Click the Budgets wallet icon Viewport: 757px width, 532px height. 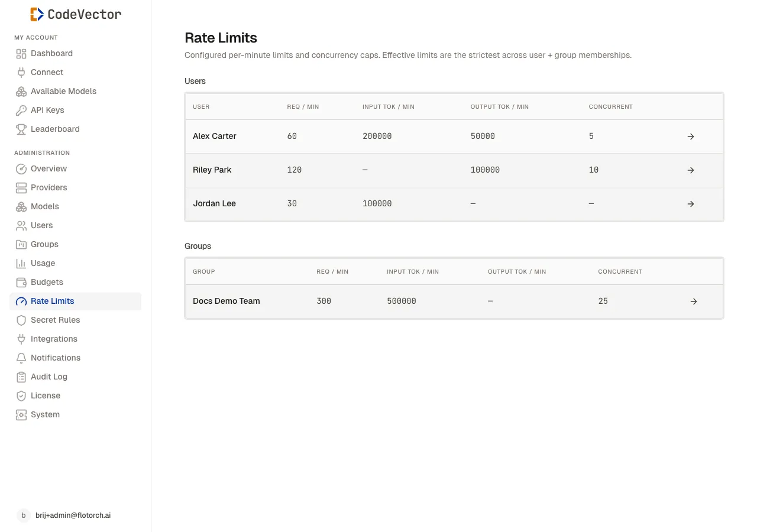click(x=21, y=283)
